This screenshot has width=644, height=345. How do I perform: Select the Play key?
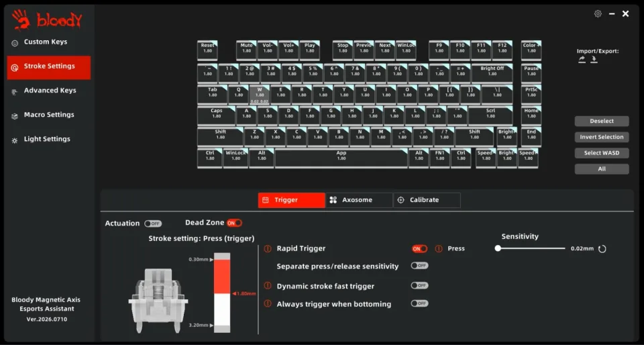coord(310,50)
